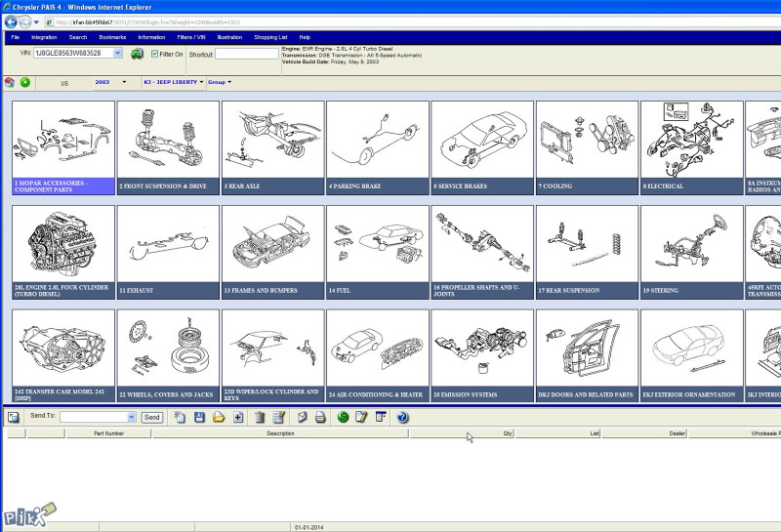Open 1 Mopar Accessories group thumbnail
This screenshot has width=781, height=532.
pos(63,147)
